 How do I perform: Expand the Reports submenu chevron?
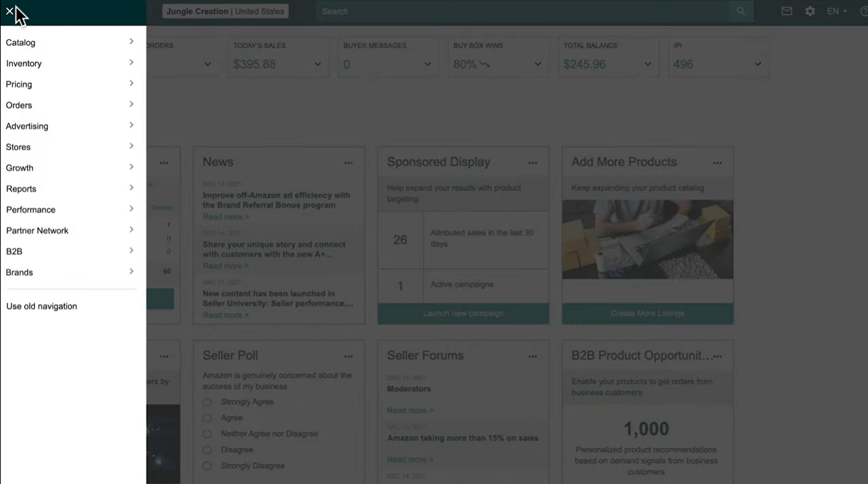(x=131, y=188)
